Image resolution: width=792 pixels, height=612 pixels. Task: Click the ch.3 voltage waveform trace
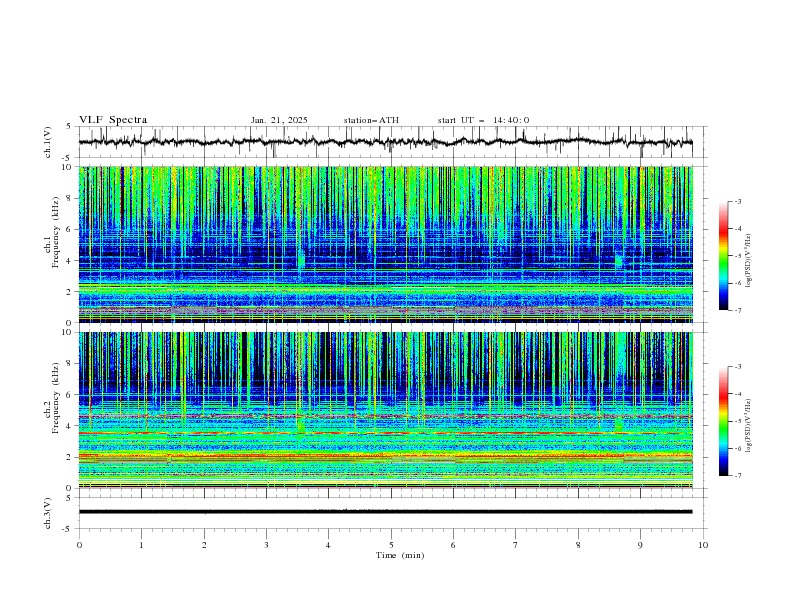pos(385,512)
